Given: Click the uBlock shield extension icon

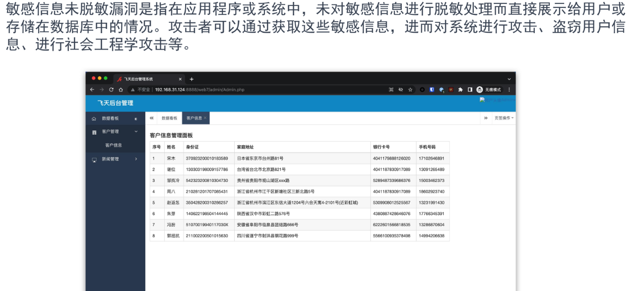Looking at the screenshot, I should [432, 90].
